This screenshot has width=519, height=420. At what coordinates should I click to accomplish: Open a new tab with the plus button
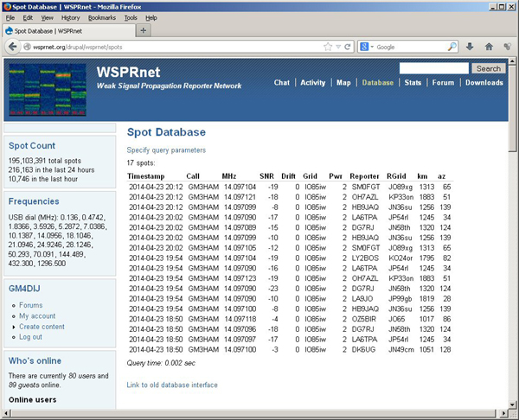click(x=144, y=31)
